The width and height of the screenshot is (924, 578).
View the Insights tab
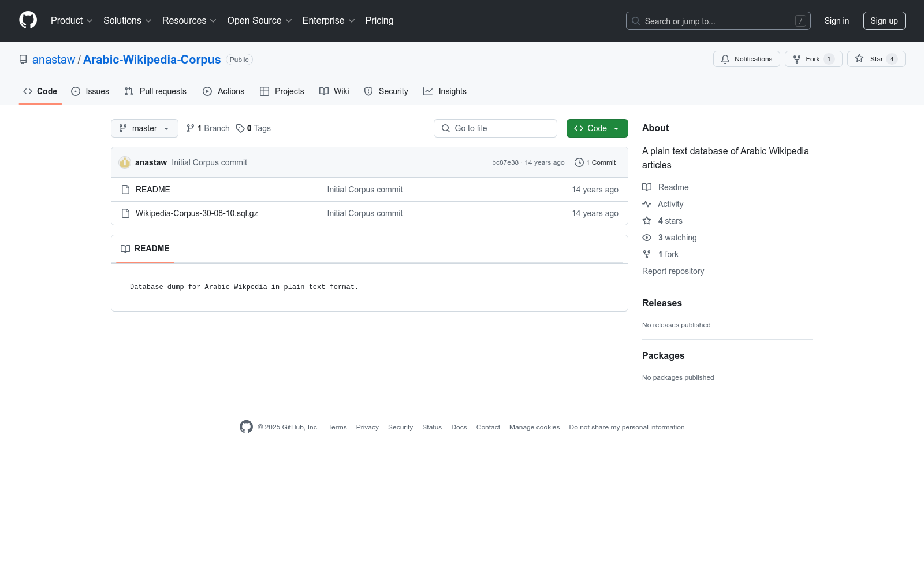coord(445,91)
